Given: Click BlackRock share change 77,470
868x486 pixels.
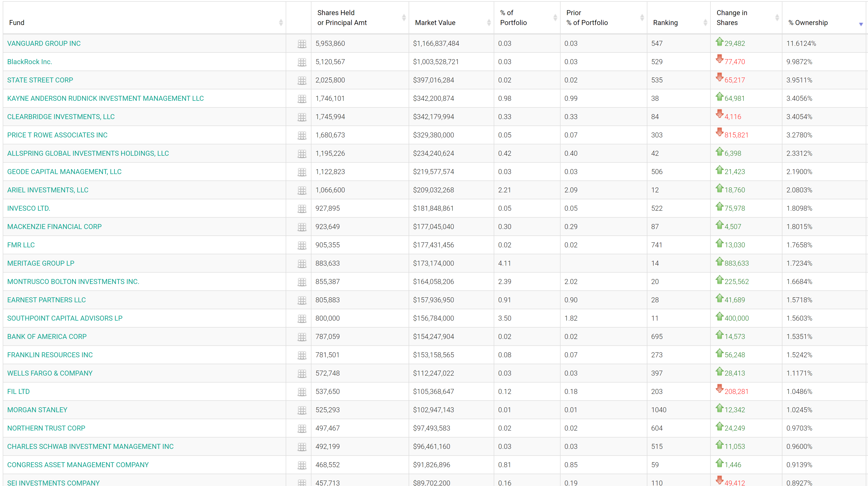Looking at the screenshot, I should 735,62.
